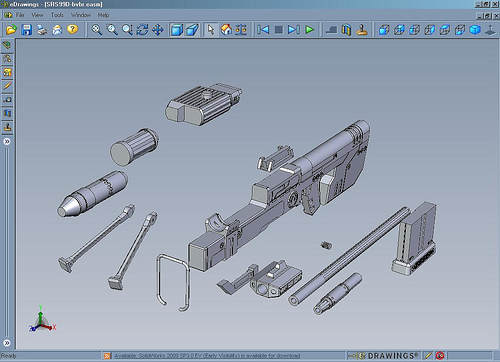The height and width of the screenshot is (362, 500).
Task: Expand the upper double-chevron on the sidebar
Action: click(7, 141)
